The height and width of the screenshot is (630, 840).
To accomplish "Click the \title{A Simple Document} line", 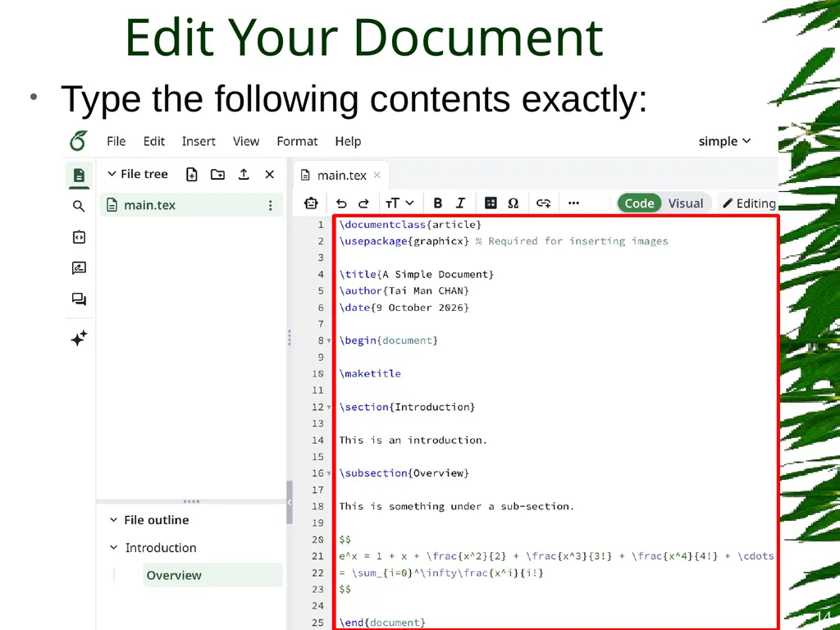I will click(416, 274).
